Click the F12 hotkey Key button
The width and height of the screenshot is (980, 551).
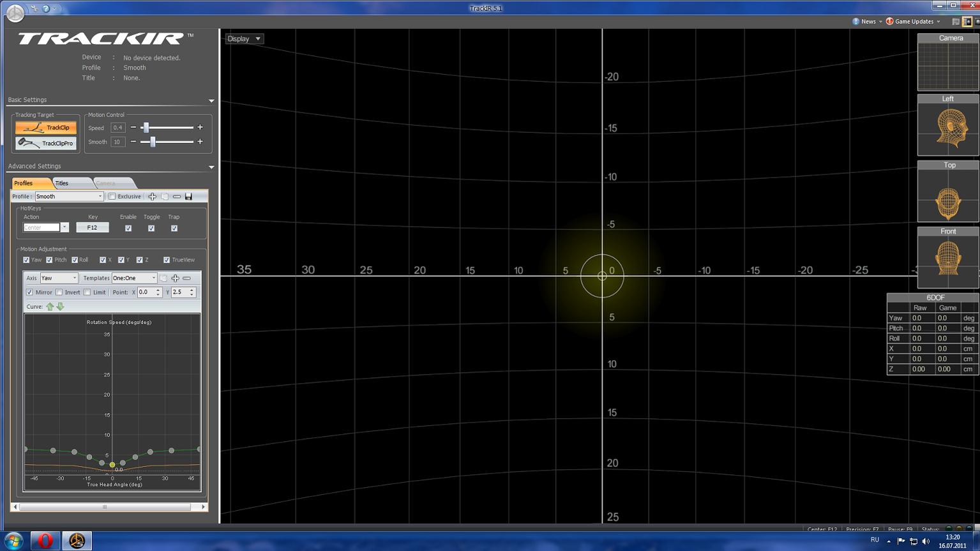coord(93,227)
